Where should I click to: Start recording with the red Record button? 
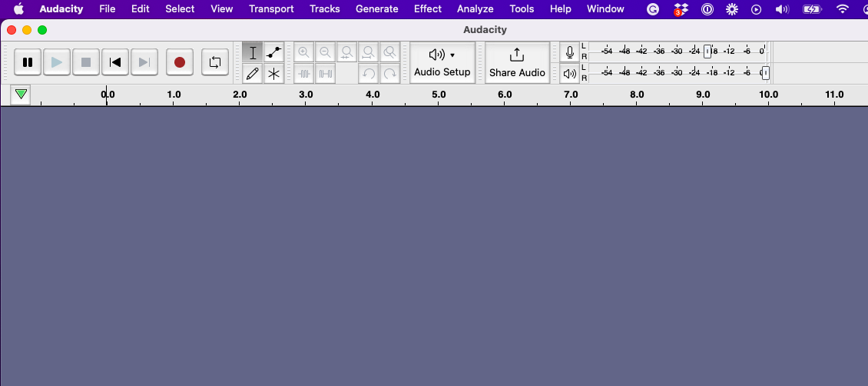[x=179, y=62]
